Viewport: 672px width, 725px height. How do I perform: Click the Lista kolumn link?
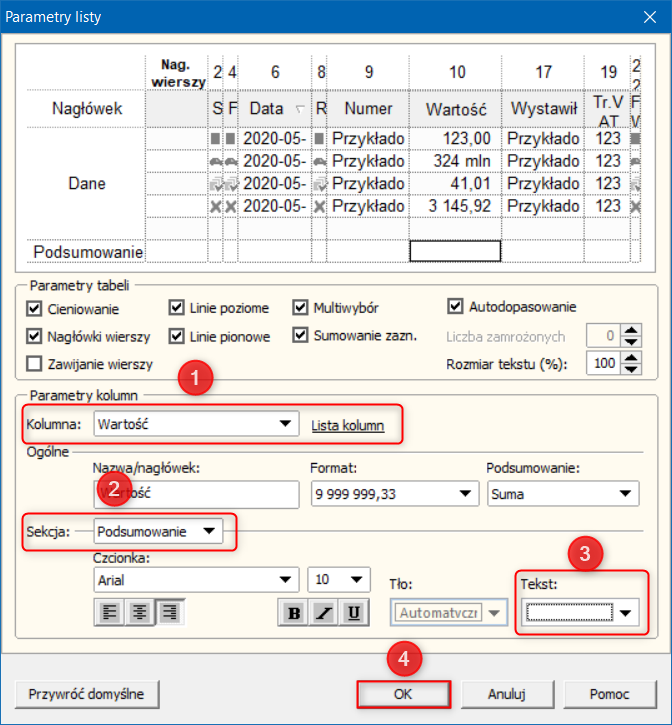click(347, 425)
